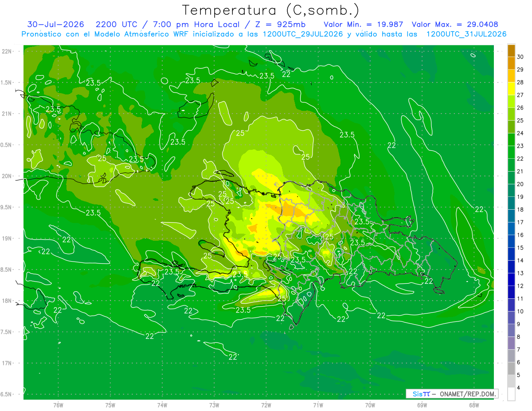Click the 72W longitude axis label
This screenshot has width=532, height=411.
tap(266, 405)
